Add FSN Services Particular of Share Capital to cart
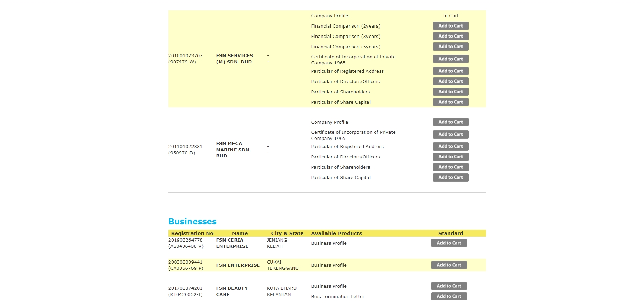 [450, 102]
